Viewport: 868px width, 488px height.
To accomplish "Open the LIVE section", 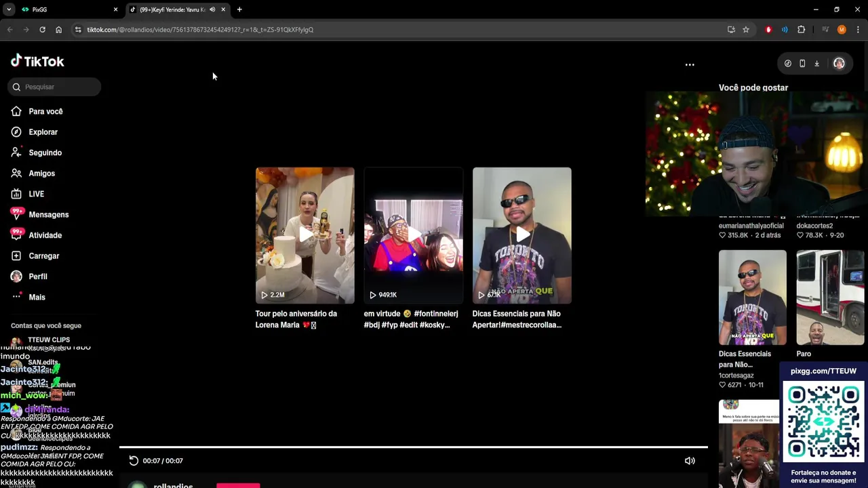I will (x=36, y=194).
